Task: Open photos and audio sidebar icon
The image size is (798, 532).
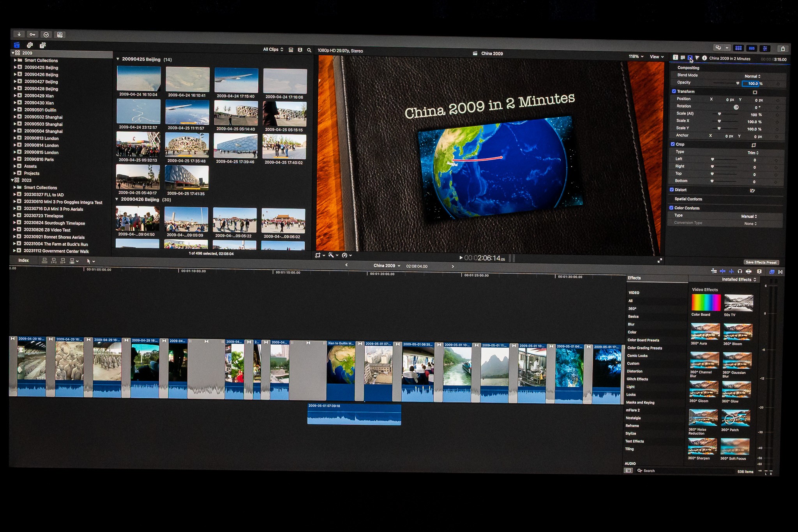Action: (x=30, y=45)
